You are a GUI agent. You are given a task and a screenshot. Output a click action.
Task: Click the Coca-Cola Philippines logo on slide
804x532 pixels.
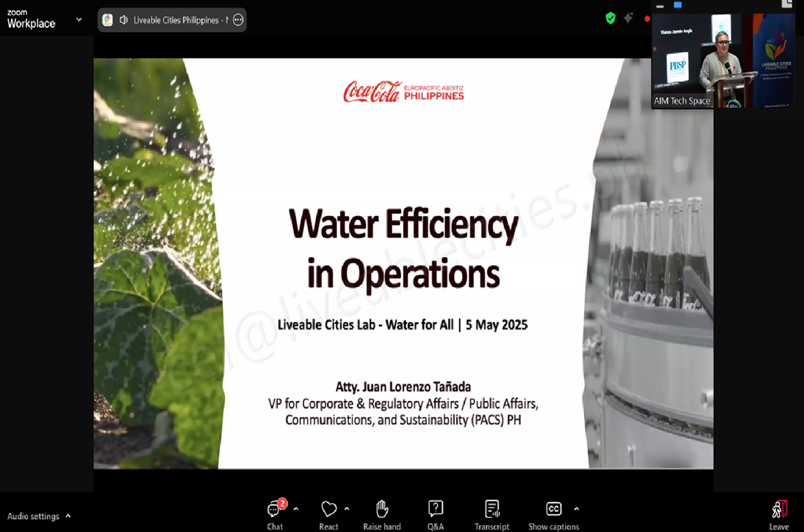(404, 92)
